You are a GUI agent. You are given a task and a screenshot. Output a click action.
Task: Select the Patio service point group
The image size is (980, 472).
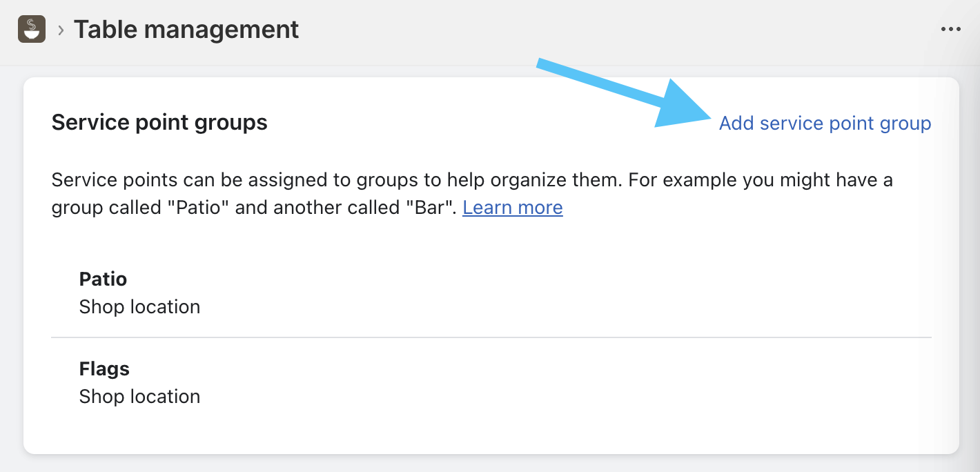104,279
